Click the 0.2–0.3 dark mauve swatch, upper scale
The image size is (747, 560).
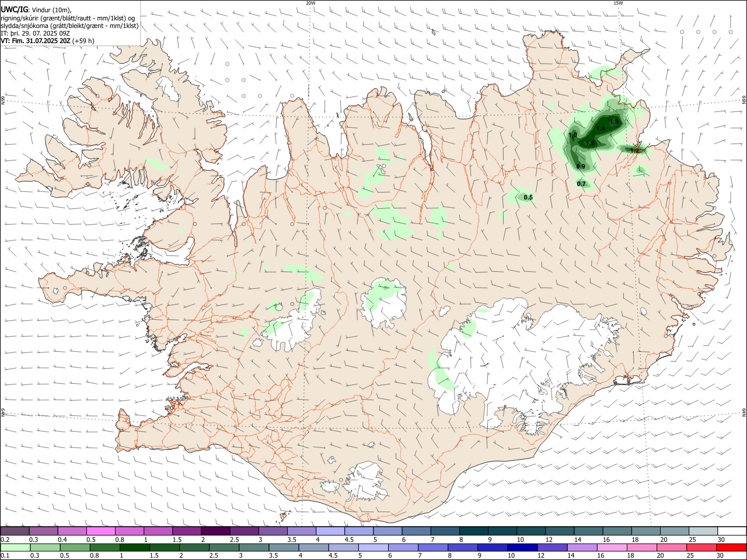click(x=15, y=531)
